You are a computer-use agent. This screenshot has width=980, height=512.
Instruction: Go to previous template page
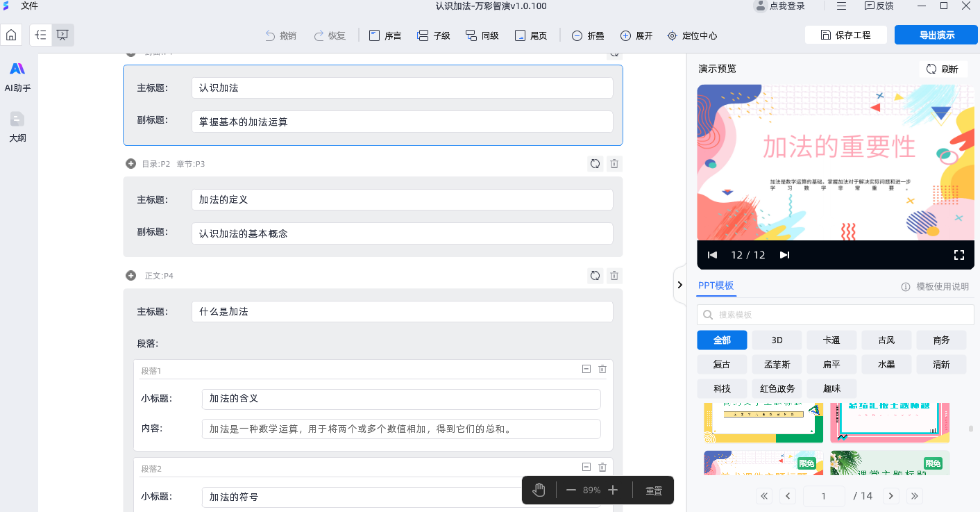coord(788,496)
